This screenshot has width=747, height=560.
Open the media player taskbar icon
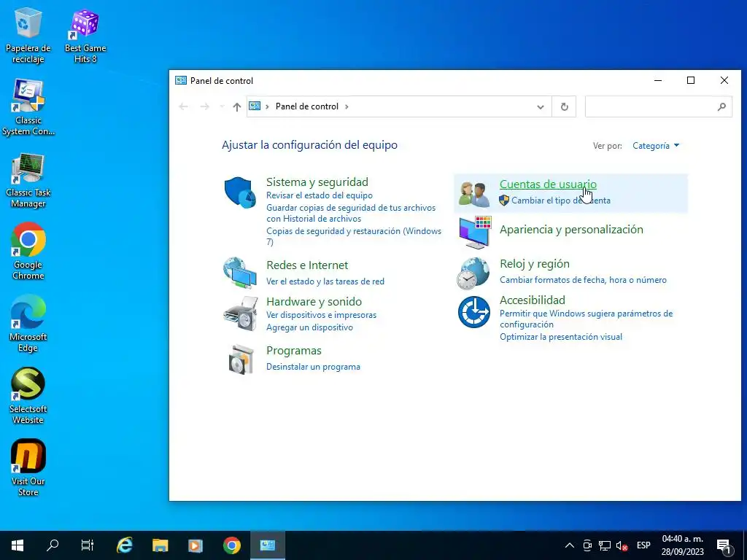point(196,545)
